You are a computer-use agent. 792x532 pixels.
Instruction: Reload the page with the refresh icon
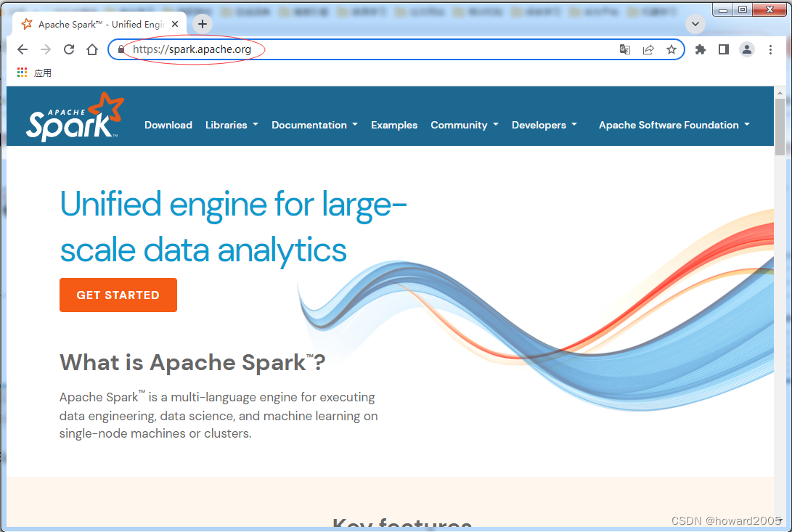pos(69,49)
